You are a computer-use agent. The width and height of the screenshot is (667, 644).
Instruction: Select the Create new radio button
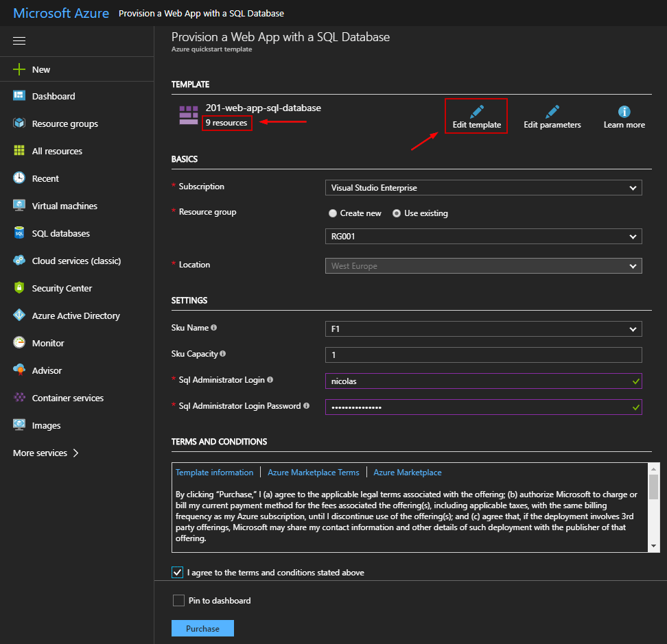(x=333, y=213)
